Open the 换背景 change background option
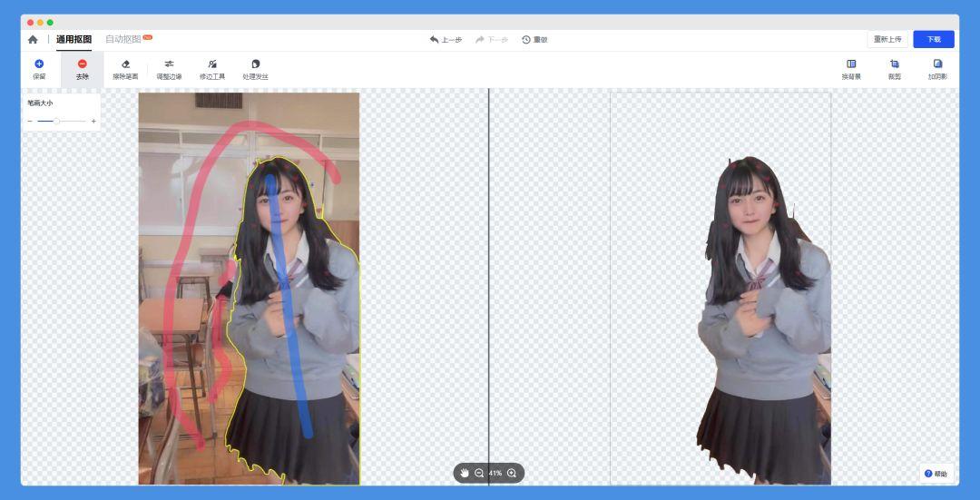This screenshot has width=980, height=500. point(851,69)
